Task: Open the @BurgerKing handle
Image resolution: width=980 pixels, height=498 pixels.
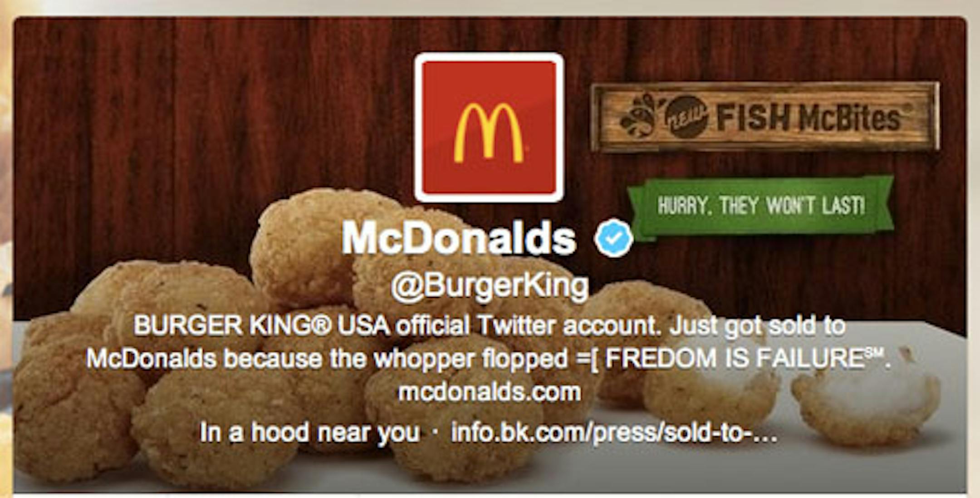Action: coord(490,286)
